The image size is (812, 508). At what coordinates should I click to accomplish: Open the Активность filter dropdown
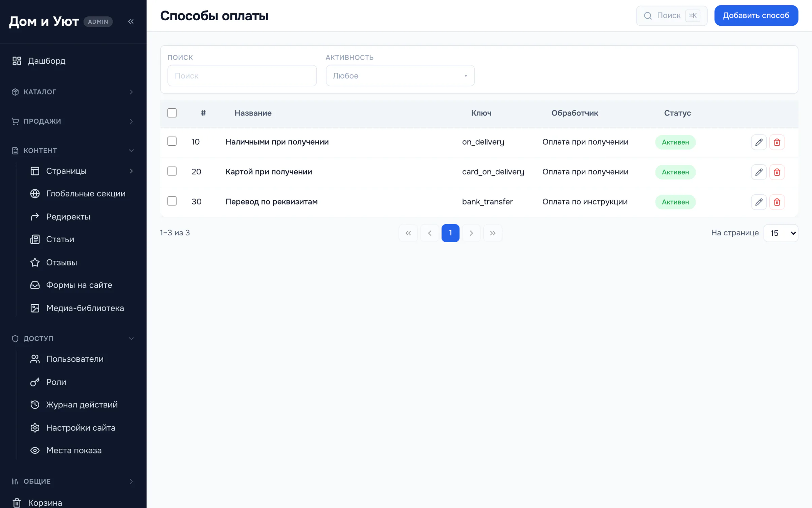[400, 76]
